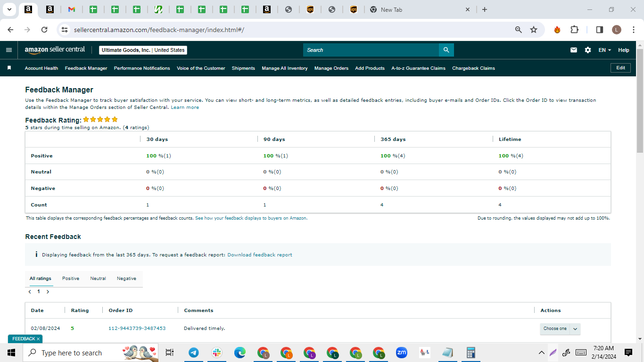Close the New Tab browser tab

[468, 9]
